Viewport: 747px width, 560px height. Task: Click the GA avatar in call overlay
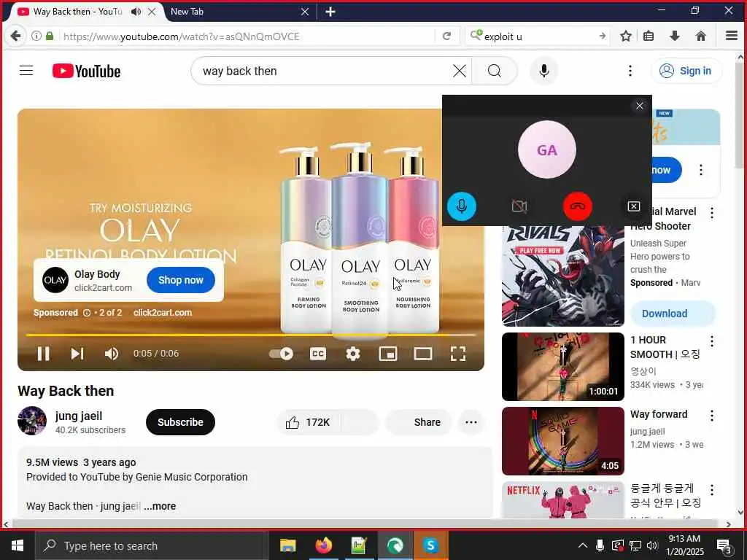coord(547,149)
